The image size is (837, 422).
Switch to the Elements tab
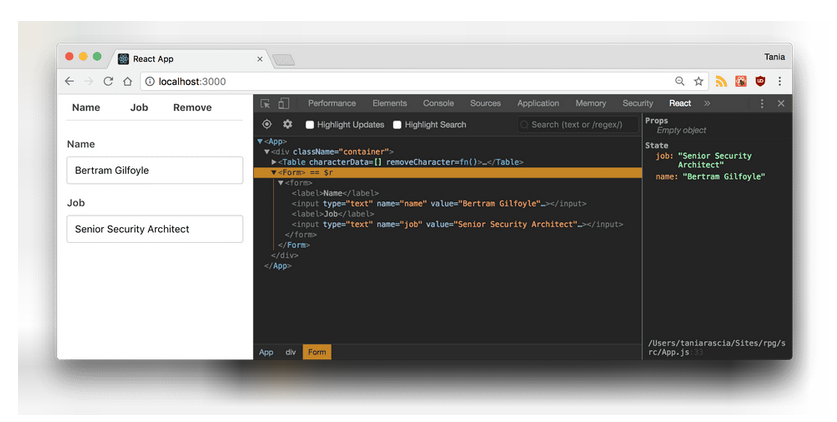pos(390,103)
